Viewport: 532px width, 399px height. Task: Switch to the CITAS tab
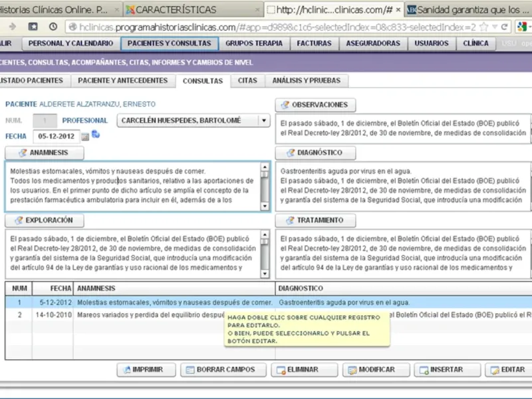point(247,80)
